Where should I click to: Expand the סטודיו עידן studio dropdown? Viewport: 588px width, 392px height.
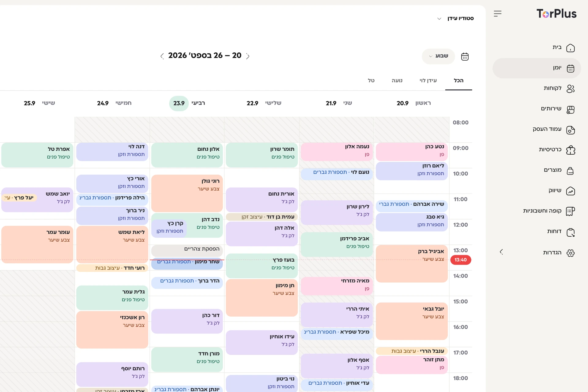[x=455, y=18]
